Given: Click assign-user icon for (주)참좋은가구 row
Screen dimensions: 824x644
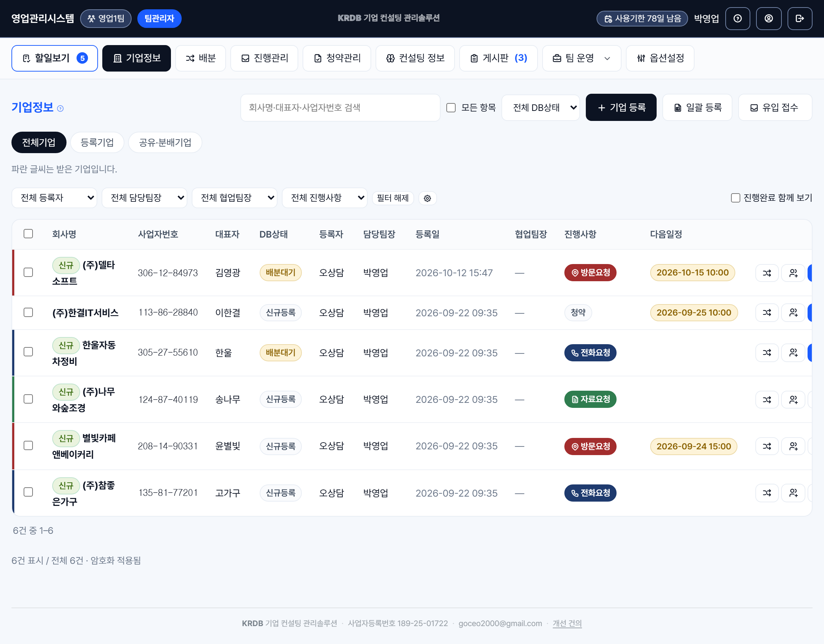Looking at the screenshot, I should 794,493.
